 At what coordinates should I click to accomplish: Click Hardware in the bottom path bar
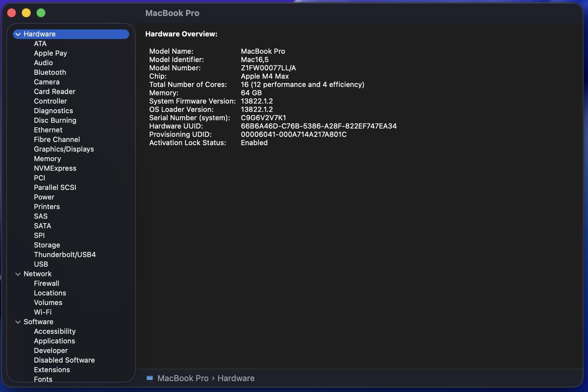coord(236,378)
